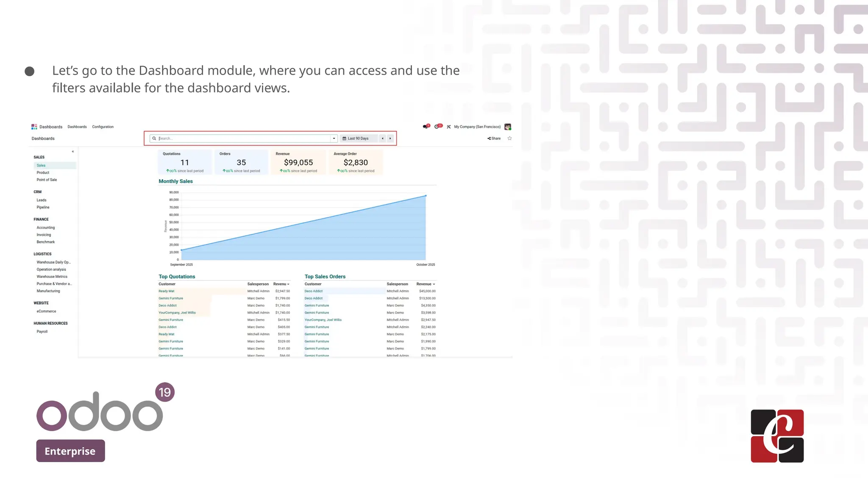Image resolution: width=868 pixels, height=488 pixels.
Task: Open the Manufacturing dashboard
Action: pos(48,291)
